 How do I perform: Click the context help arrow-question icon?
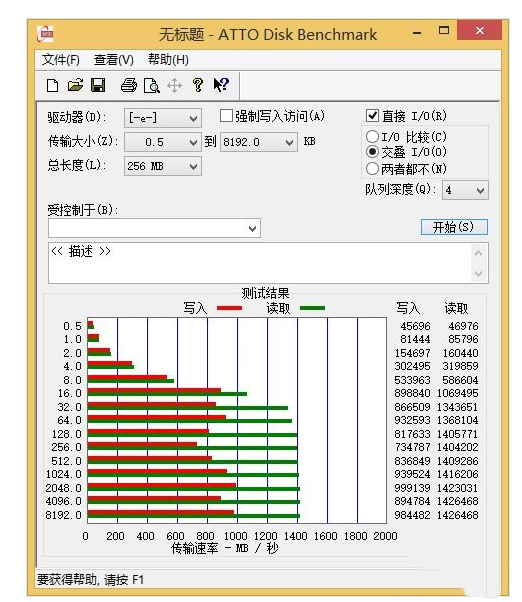point(221,85)
